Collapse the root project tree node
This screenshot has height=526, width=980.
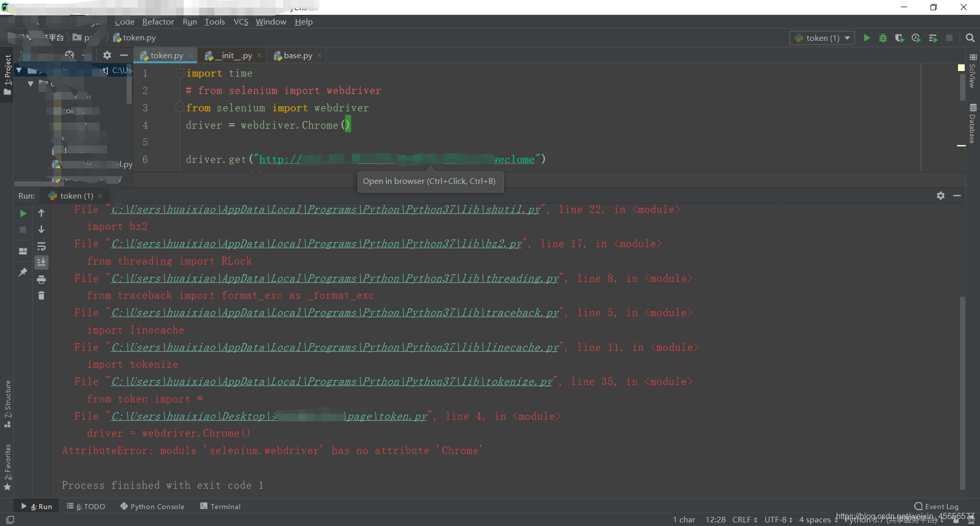pyautogui.click(x=19, y=70)
